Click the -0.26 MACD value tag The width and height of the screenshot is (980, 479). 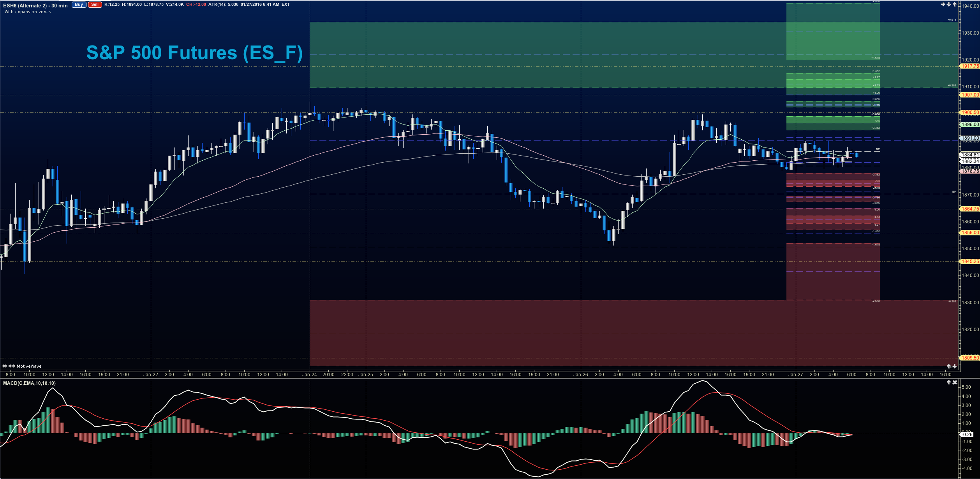[x=967, y=434]
